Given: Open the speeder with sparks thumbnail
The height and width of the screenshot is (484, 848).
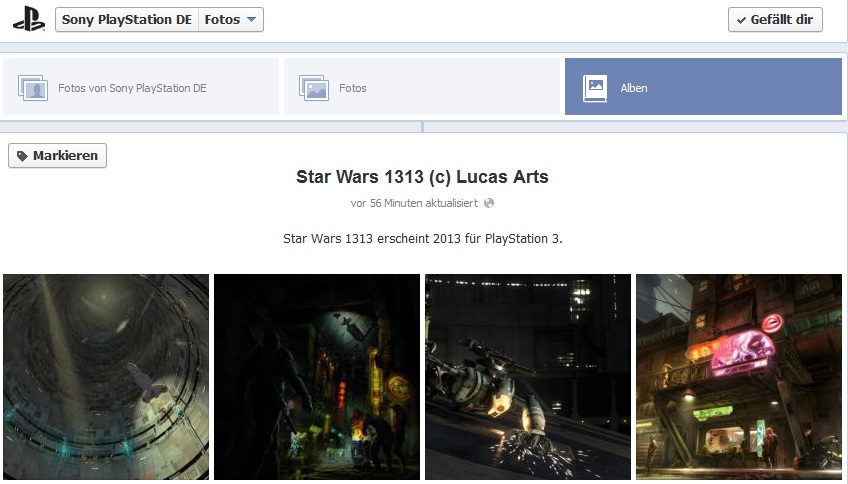Looking at the screenshot, I should pos(528,377).
